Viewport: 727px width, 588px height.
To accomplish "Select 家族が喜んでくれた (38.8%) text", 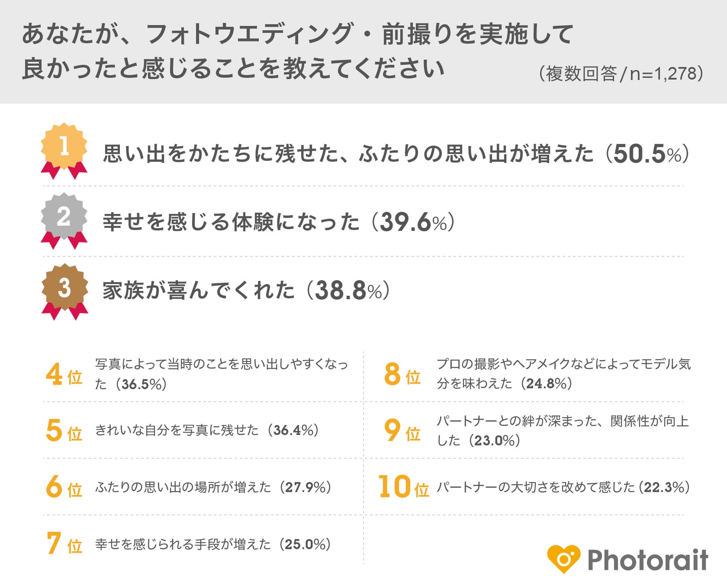I will pyautogui.click(x=246, y=290).
